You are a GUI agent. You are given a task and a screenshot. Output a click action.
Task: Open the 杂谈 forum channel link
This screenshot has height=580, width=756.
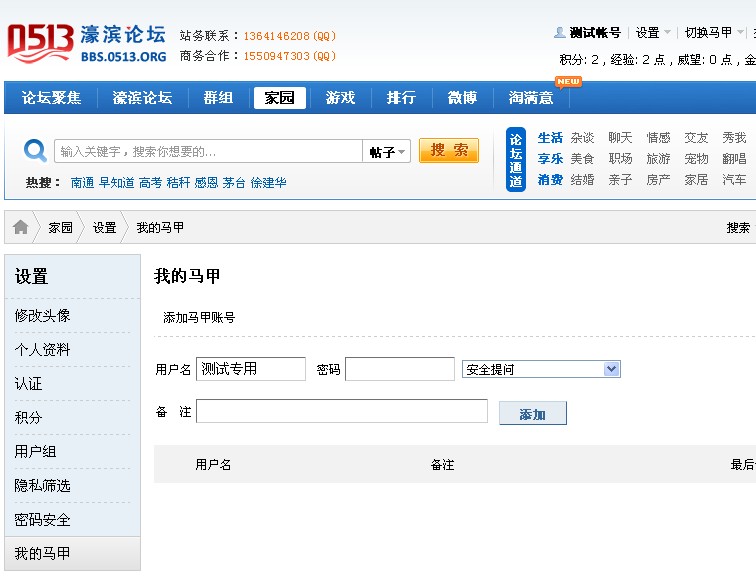[582, 138]
